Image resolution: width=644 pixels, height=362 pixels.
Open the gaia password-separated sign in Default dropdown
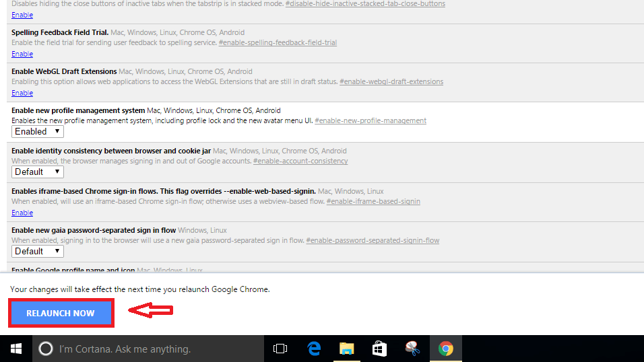tap(37, 251)
